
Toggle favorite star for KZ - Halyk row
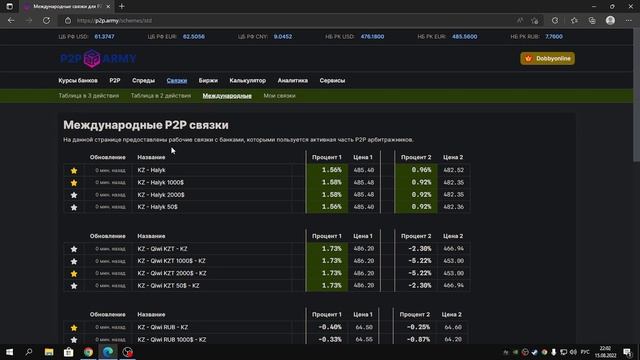[74, 171]
